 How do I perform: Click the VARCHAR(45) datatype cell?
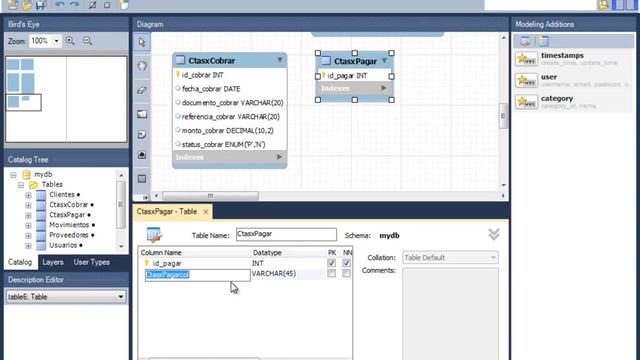click(273, 273)
